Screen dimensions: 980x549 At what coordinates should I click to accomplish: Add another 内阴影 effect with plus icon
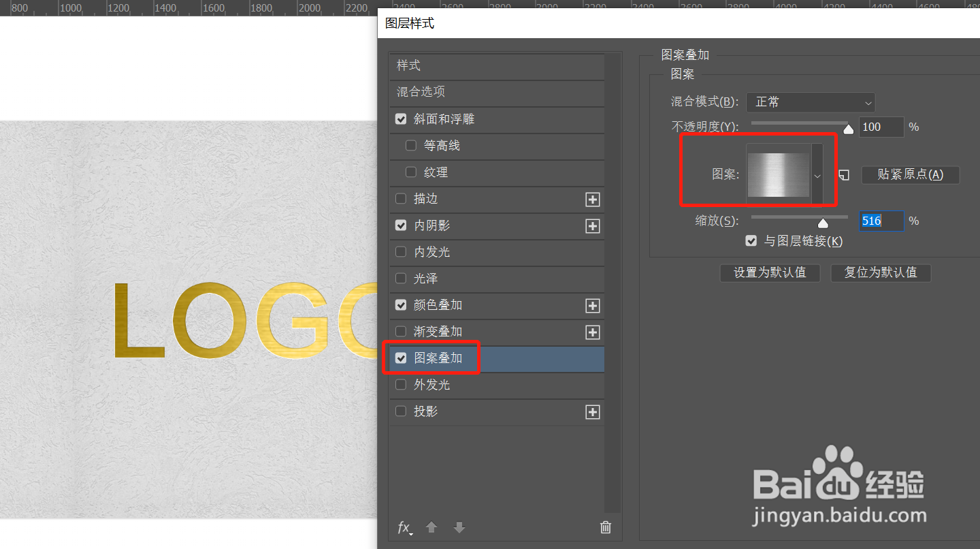(x=593, y=226)
